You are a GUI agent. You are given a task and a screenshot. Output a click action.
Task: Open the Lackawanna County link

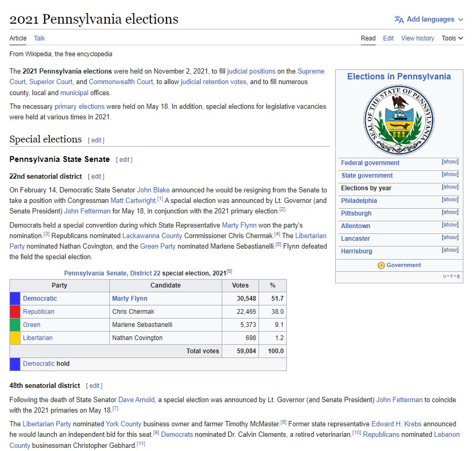[152, 236]
